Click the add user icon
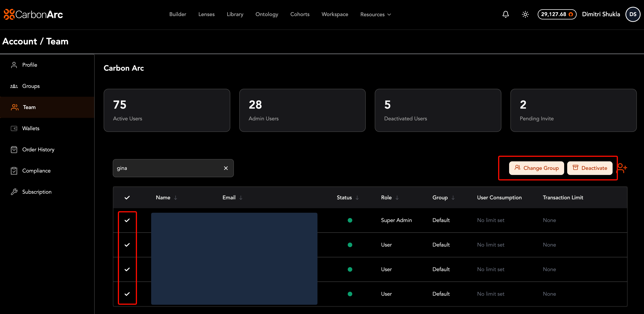Screen dimensions: 644x314 [x=622, y=168]
